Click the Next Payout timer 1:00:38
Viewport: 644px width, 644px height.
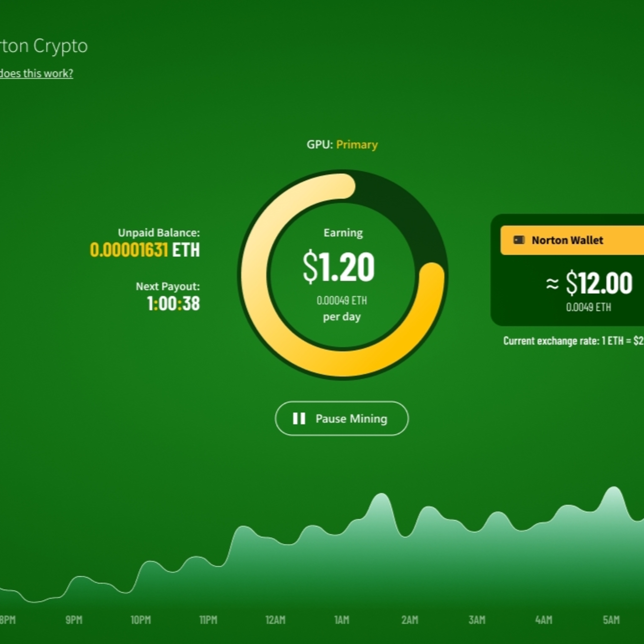tap(173, 304)
